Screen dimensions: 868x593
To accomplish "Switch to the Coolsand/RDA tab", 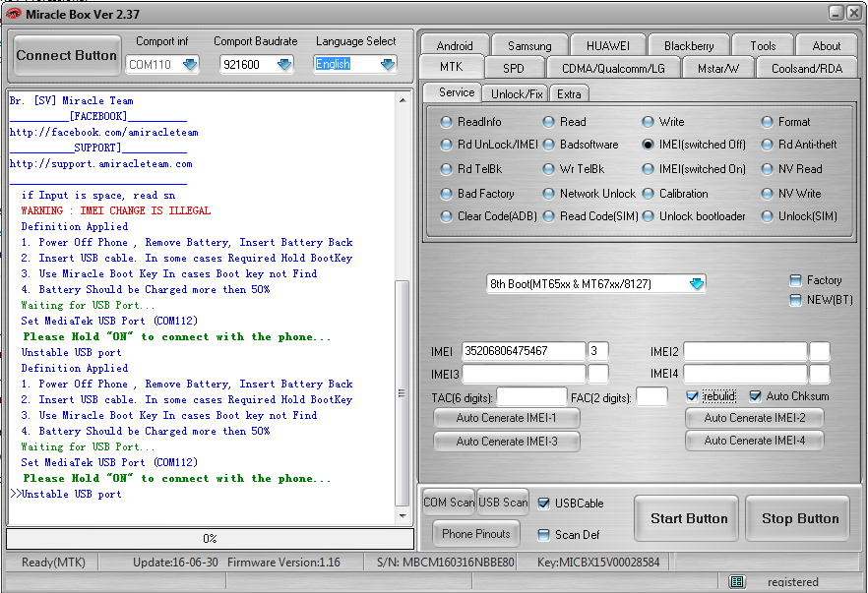I will 807,68.
